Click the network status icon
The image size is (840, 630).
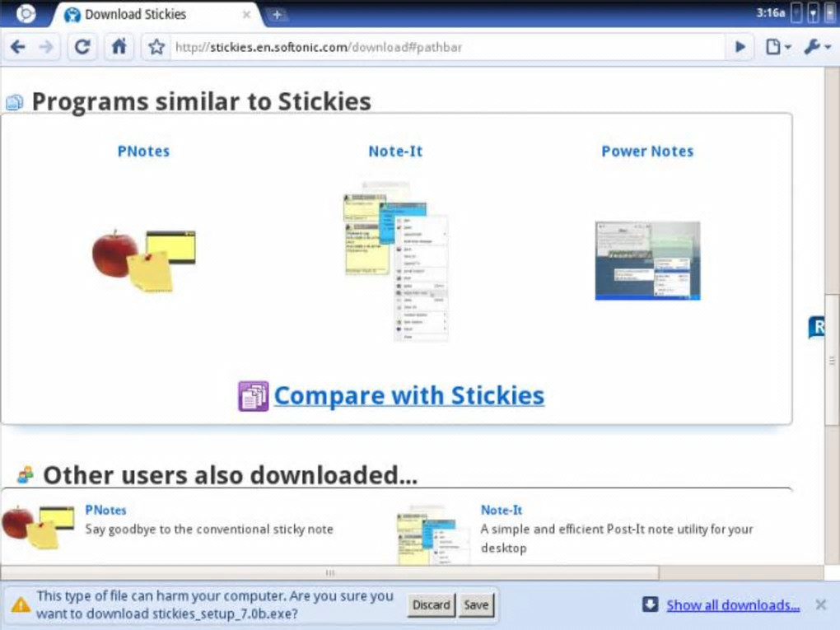813,13
